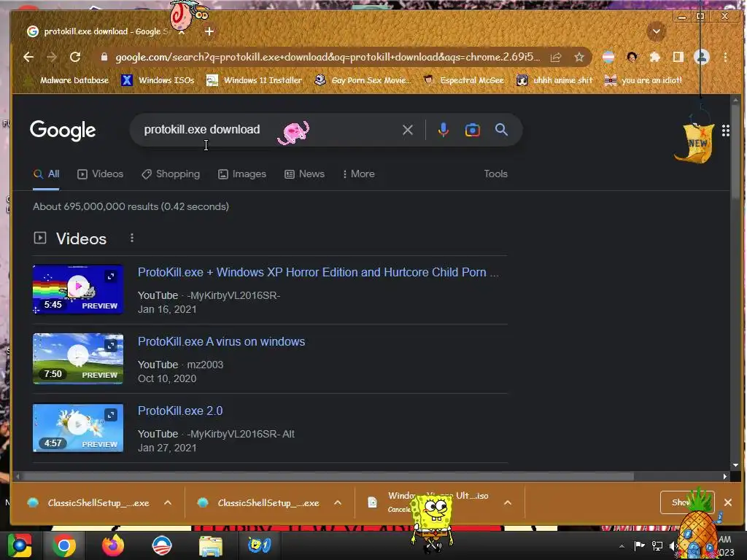Screen dimensions: 747x560
Task: Open the search tabs dropdown chevron
Action: click(656, 32)
